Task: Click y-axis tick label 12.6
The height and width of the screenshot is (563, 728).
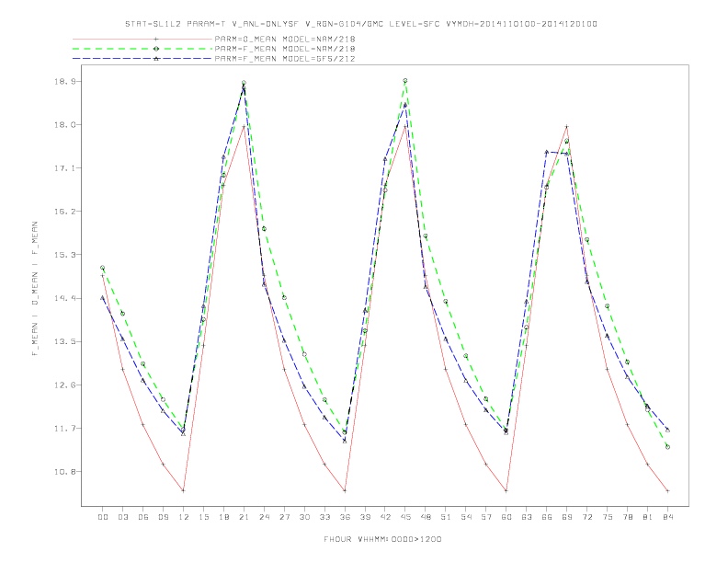Action: (64, 385)
